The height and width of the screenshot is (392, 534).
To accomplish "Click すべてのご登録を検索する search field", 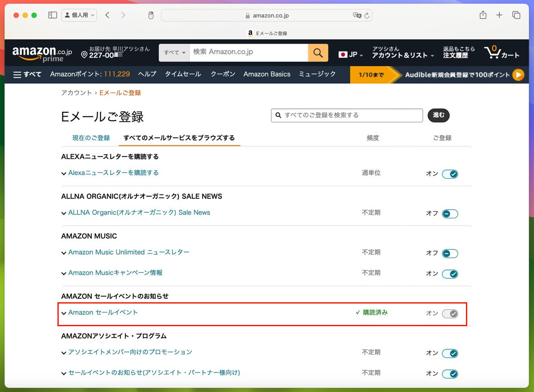I will [x=347, y=115].
